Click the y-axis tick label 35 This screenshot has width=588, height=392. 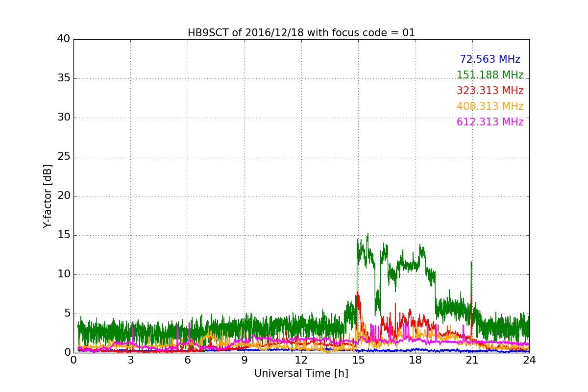coord(64,78)
